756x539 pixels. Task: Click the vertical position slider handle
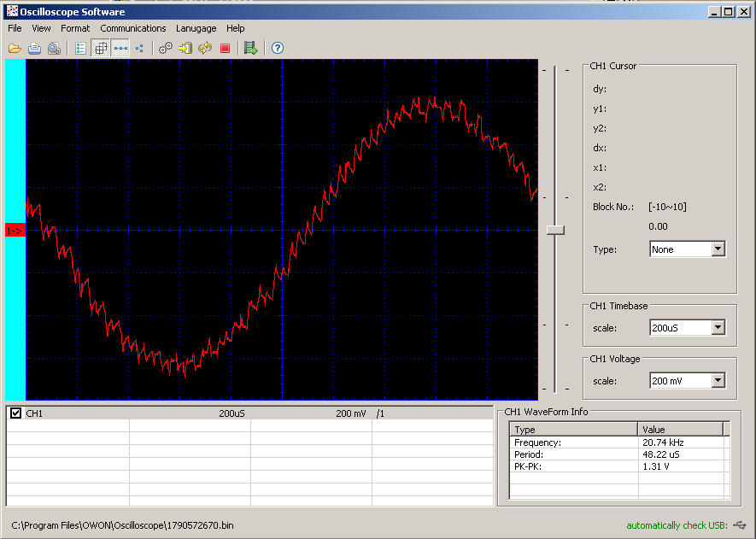coord(556,230)
